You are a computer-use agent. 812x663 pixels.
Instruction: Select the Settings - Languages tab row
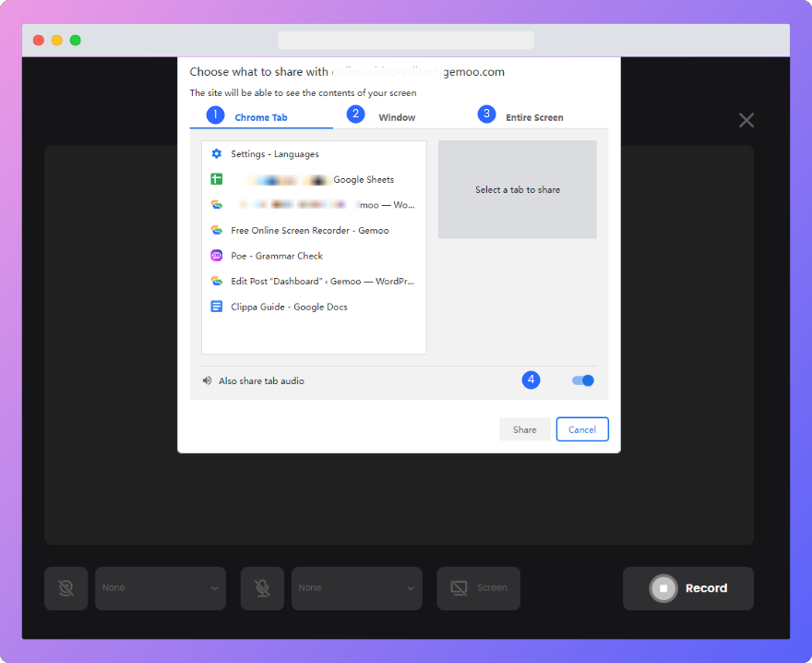[x=314, y=154]
